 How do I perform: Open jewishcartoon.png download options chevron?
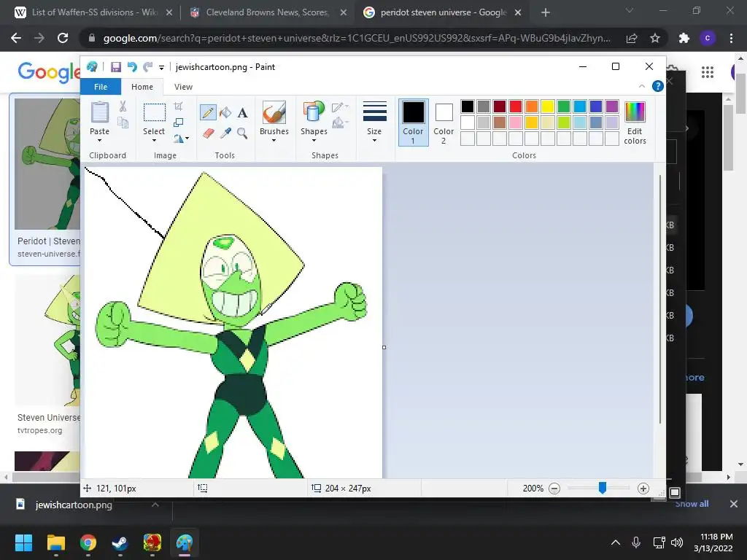tap(155, 505)
